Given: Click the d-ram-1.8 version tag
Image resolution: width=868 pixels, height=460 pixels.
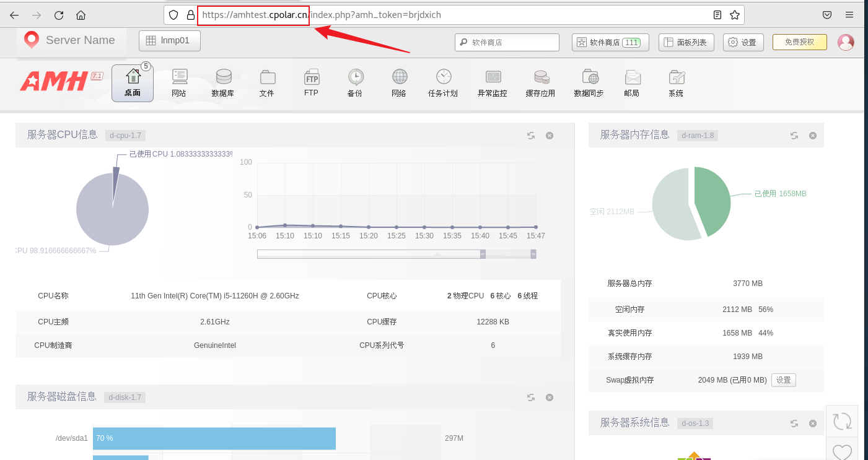Looking at the screenshot, I should 698,136.
